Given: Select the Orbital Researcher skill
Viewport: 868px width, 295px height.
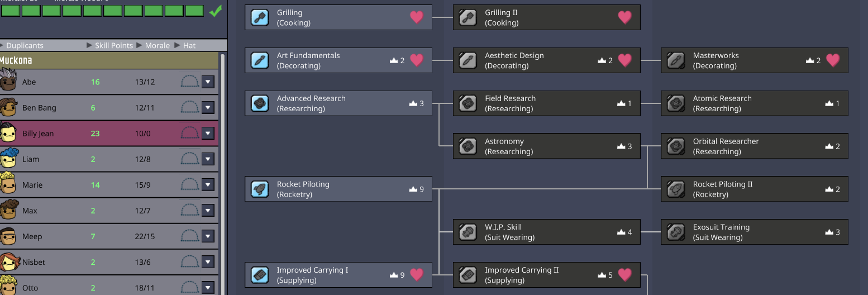Looking at the screenshot, I should (x=754, y=146).
